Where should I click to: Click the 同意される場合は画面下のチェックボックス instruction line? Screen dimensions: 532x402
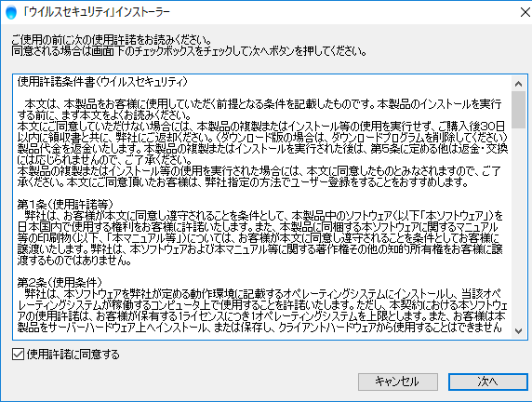pyautogui.click(x=189, y=51)
